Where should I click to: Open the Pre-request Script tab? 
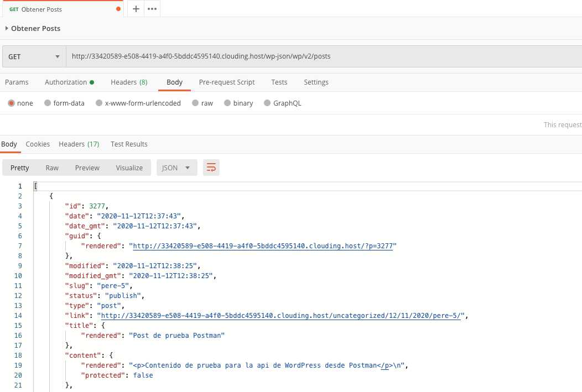227,82
